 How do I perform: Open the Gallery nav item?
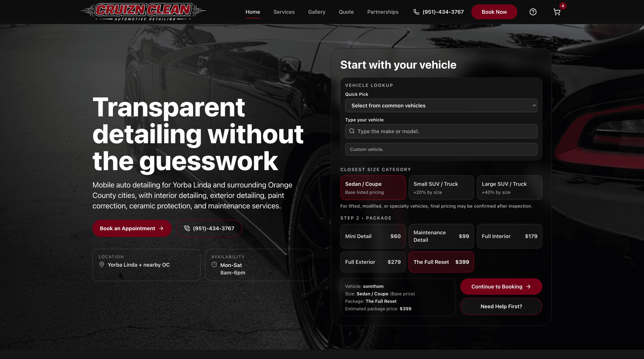[316, 12]
